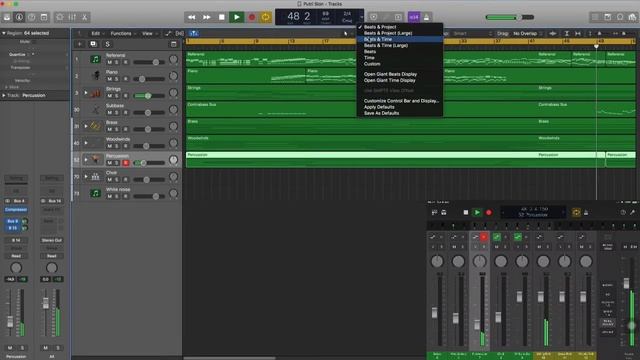Disable record on Percussion track
Screen dimensions: 640x360
pos(126,163)
